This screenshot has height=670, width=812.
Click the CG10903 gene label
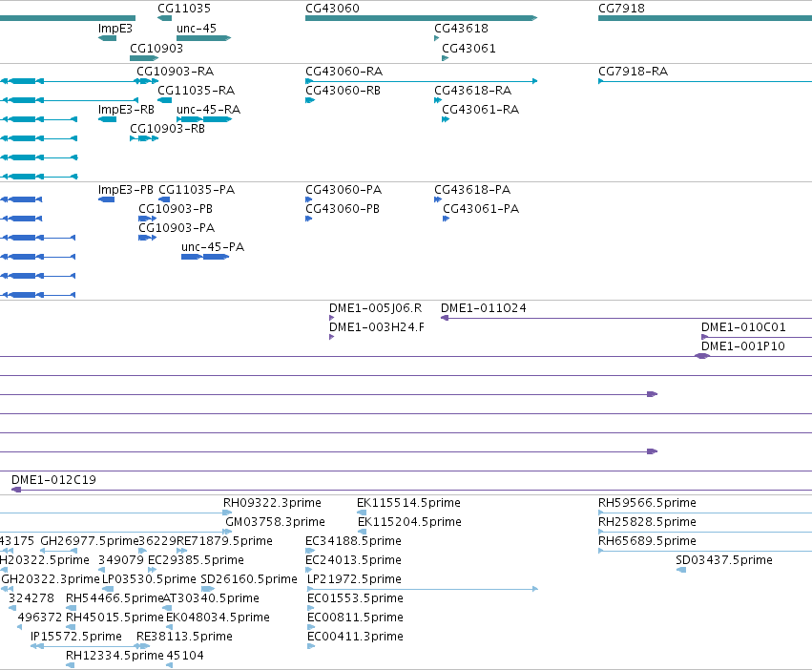(x=156, y=48)
